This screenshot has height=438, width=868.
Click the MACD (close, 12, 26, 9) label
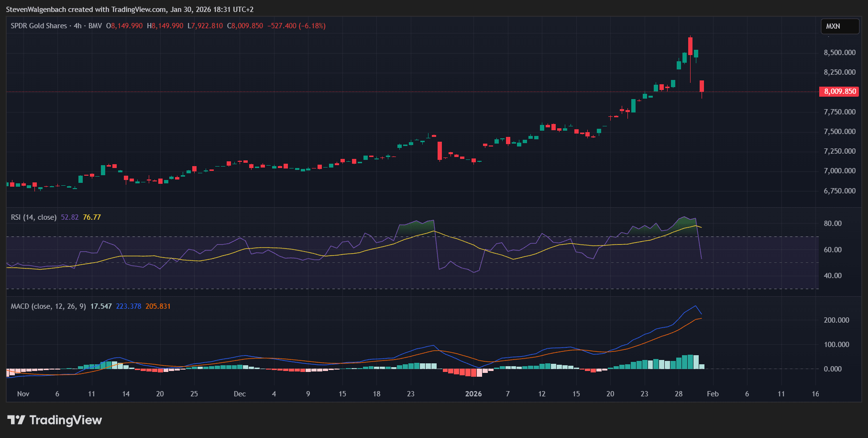pyautogui.click(x=48, y=306)
